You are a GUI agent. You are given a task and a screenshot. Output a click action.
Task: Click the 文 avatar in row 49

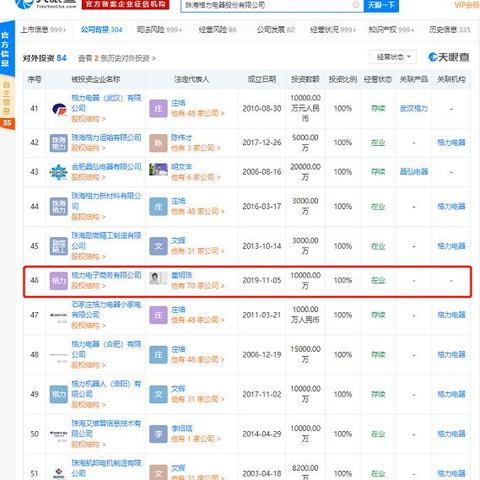158,394
